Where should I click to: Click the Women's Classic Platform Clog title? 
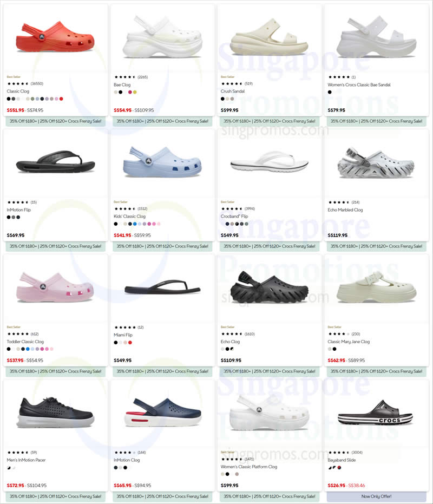click(x=249, y=467)
